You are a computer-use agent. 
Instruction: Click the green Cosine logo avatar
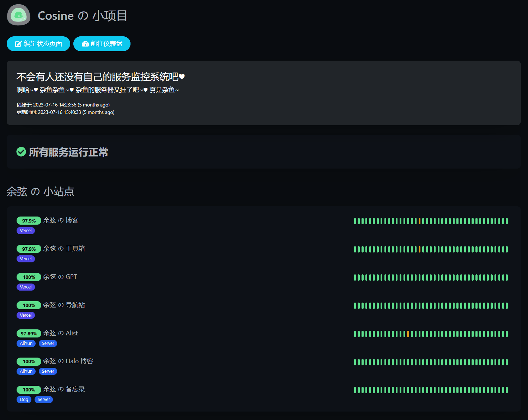click(19, 15)
